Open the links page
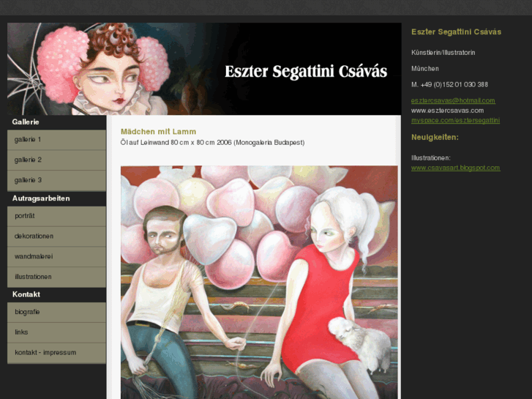The image size is (532, 399). pyautogui.click(x=56, y=332)
